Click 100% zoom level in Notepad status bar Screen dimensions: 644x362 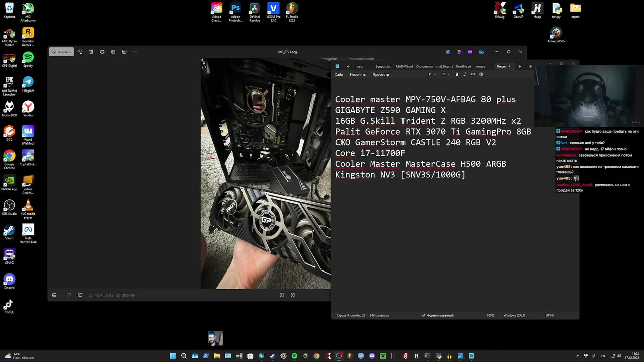[490, 315]
